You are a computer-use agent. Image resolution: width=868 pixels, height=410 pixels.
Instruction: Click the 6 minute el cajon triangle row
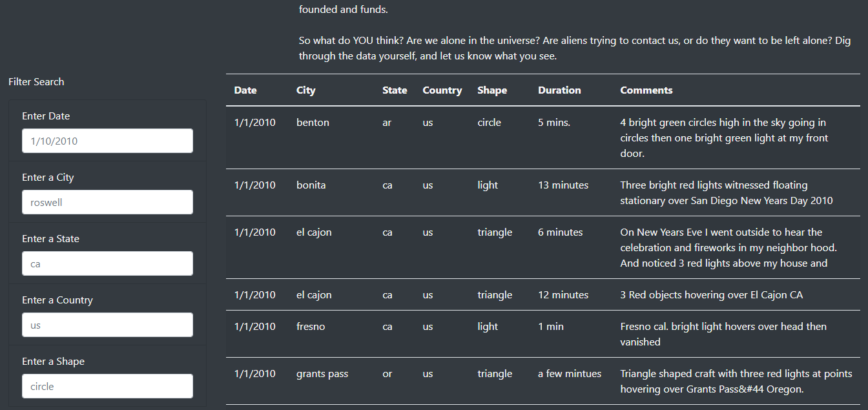(x=452, y=247)
